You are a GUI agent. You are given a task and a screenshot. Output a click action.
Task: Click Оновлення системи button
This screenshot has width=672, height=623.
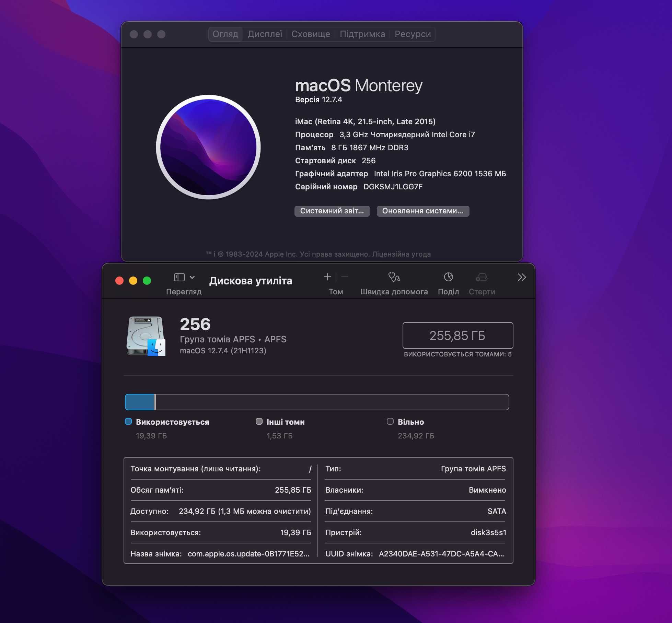tap(423, 211)
